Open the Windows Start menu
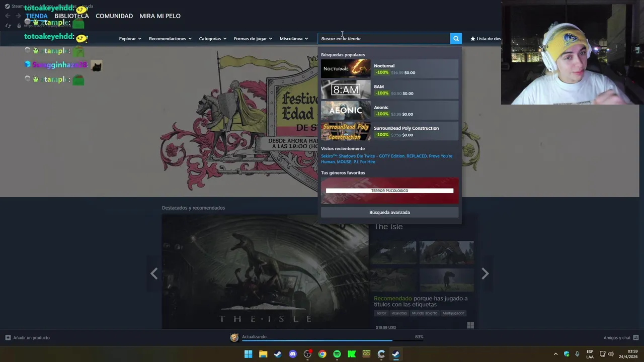 coord(248,354)
